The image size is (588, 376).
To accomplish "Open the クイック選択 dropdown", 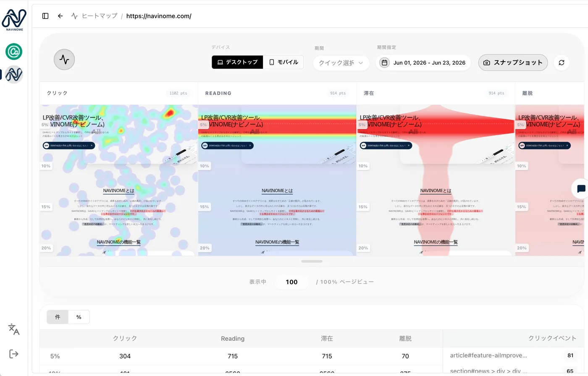I will 341,63.
